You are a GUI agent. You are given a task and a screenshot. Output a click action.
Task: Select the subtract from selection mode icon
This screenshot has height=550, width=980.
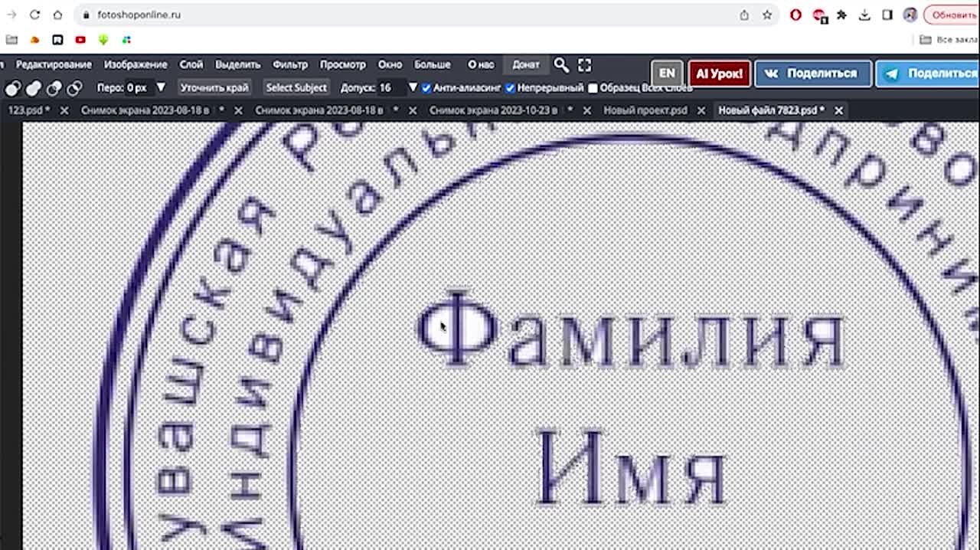(x=54, y=88)
